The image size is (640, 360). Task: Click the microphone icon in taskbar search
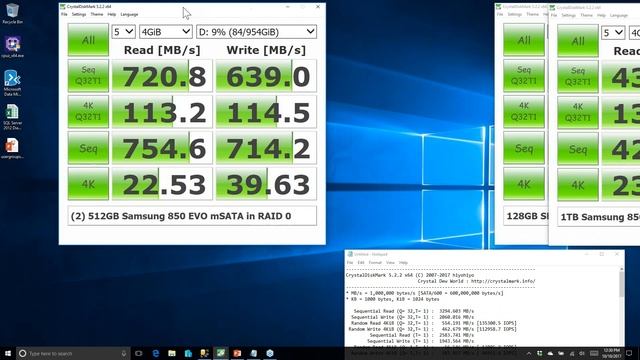click(124, 353)
